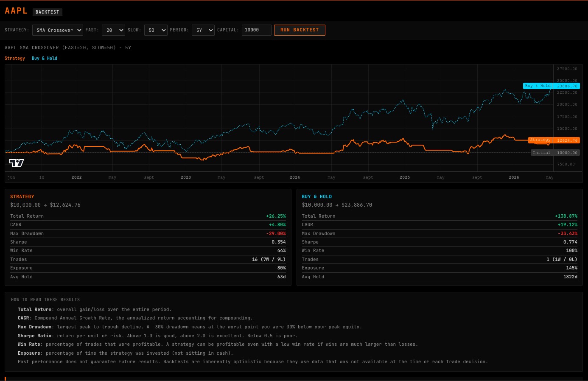The image size is (588, 381).
Task: Click Buy & Hold Win Rate 100%
Action: [x=572, y=250]
